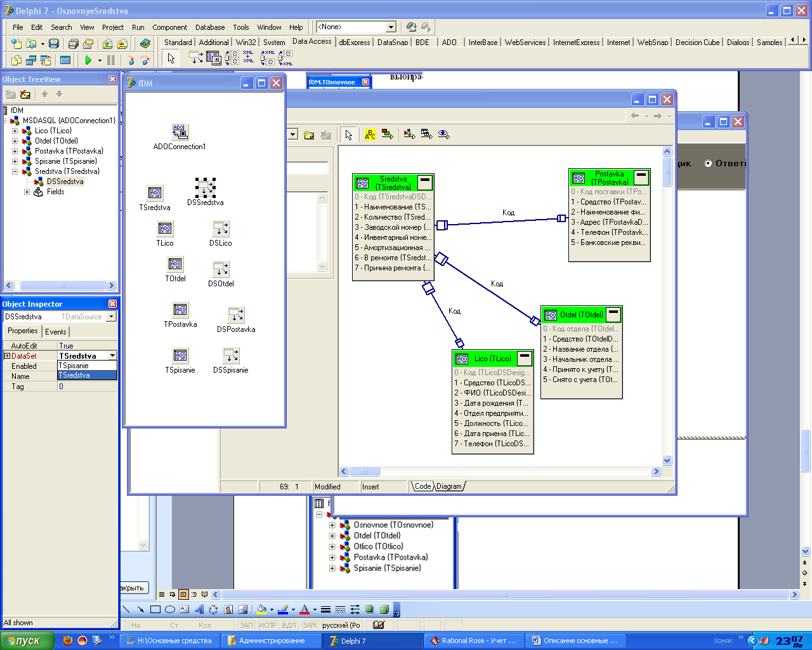This screenshot has width=812, height=650.
Task: Switch to Rational Rose taskbar button
Action: (473, 641)
